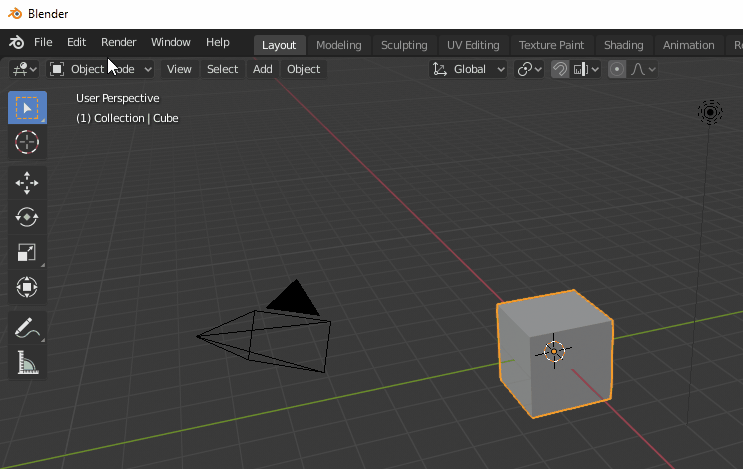
Task: Activate the Transform tool
Action: point(27,287)
